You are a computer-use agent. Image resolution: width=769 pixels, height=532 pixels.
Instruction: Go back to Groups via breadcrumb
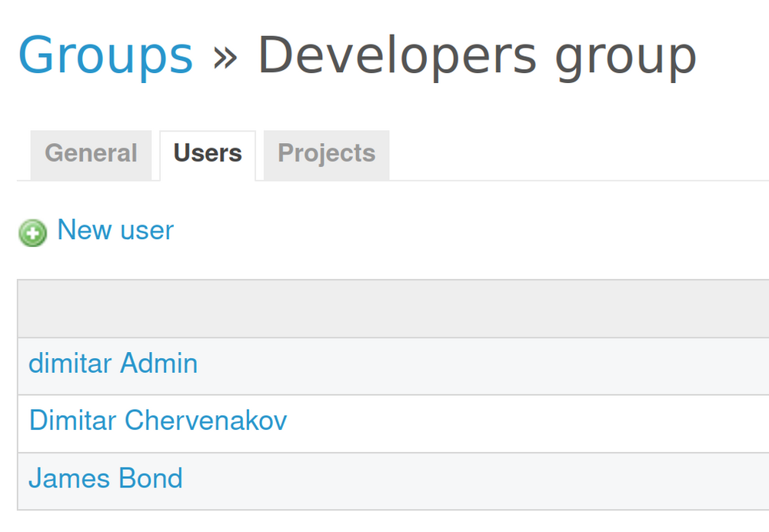(105, 55)
